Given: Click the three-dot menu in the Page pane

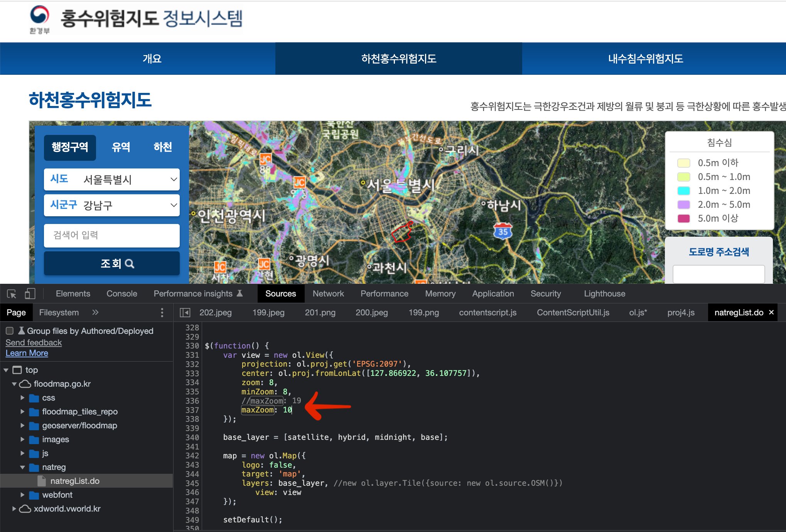Looking at the screenshot, I should 162,313.
